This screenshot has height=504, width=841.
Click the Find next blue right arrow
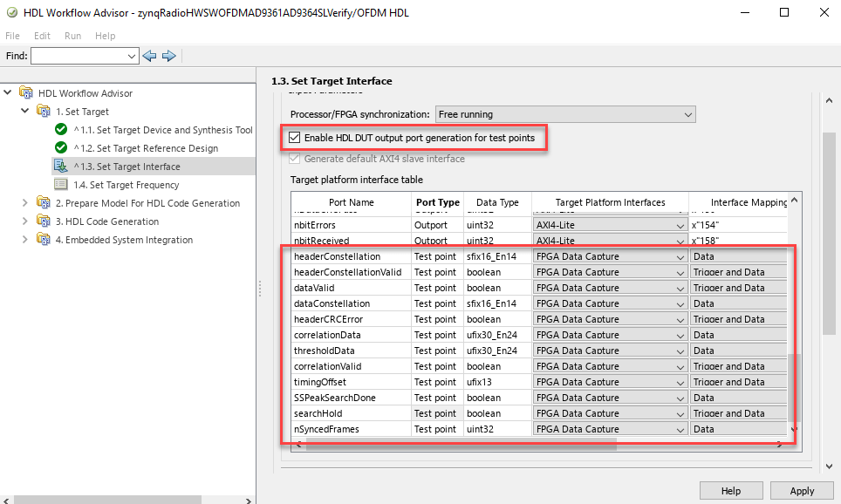point(169,56)
